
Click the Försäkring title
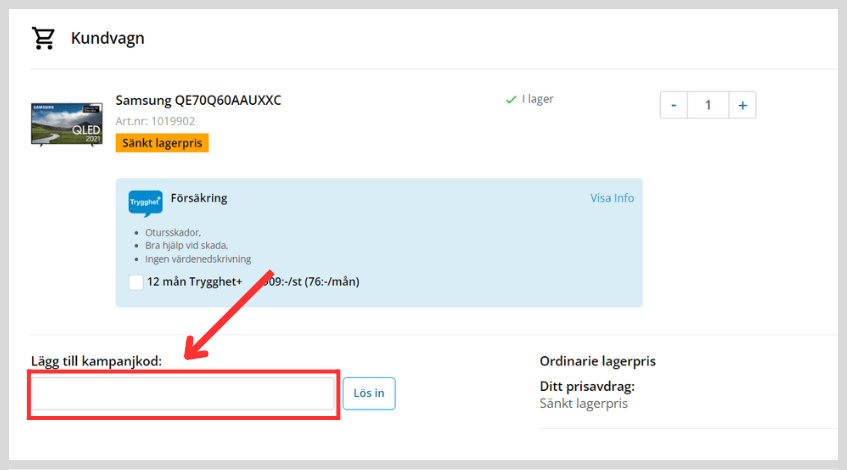tap(199, 198)
